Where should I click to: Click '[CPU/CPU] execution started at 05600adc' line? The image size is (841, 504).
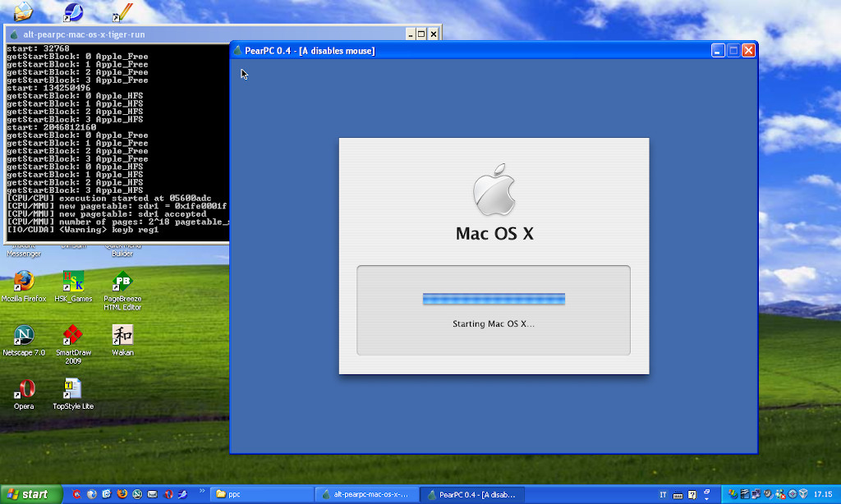109,199
